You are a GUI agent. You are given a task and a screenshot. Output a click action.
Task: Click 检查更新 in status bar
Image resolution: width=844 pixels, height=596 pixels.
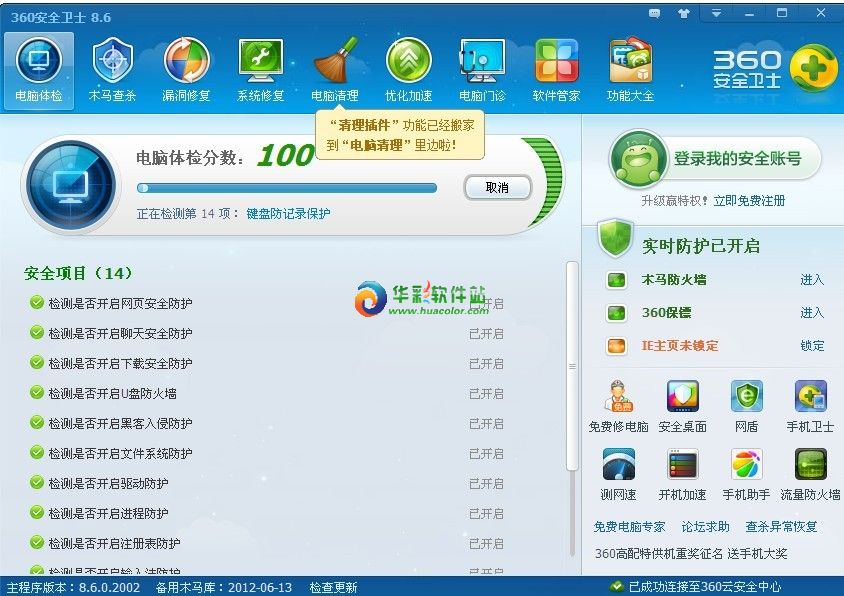[333, 587]
